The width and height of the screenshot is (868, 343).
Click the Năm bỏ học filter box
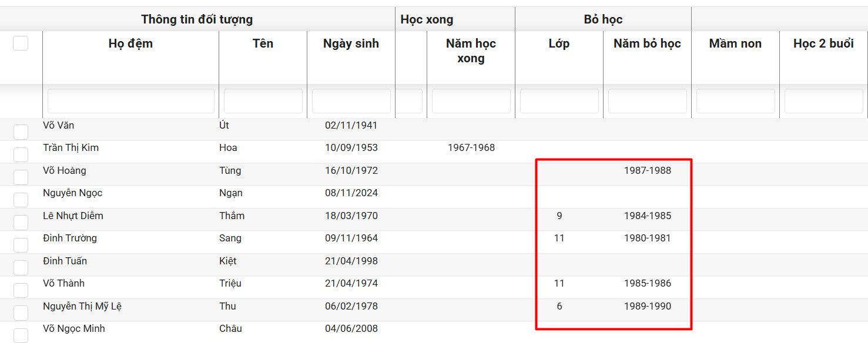(x=647, y=101)
